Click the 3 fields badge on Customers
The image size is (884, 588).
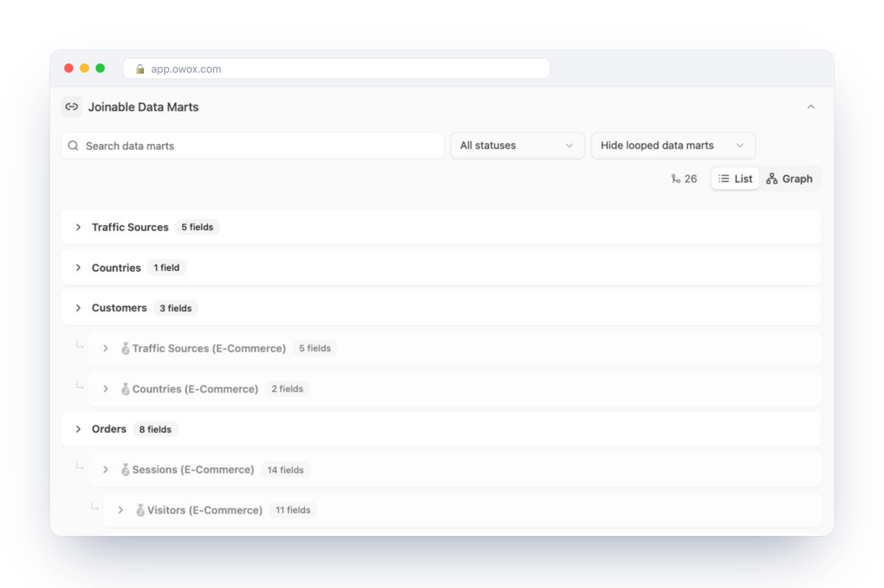tap(175, 308)
